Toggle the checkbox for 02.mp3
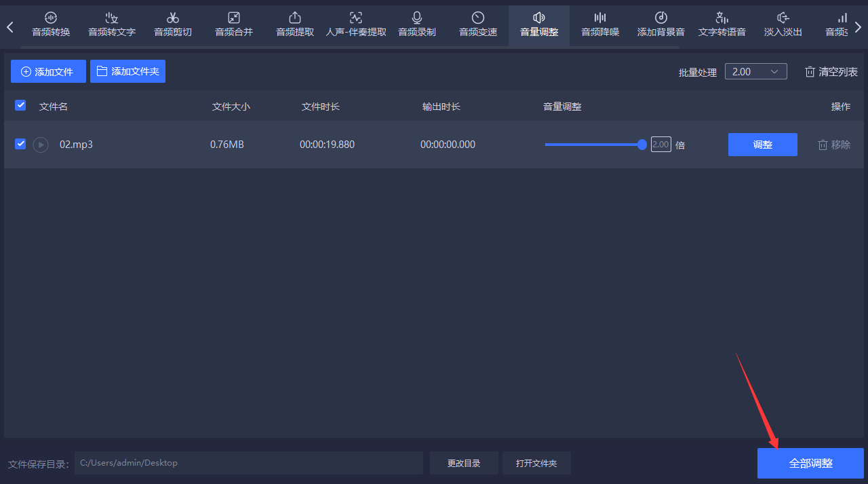Screen dimensions: 868x484 pos(20,144)
